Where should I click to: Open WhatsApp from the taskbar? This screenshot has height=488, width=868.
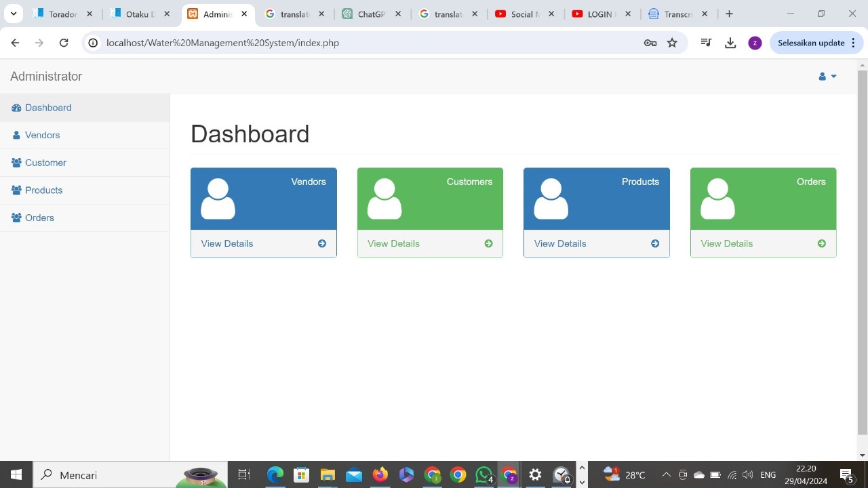[484, 475]
